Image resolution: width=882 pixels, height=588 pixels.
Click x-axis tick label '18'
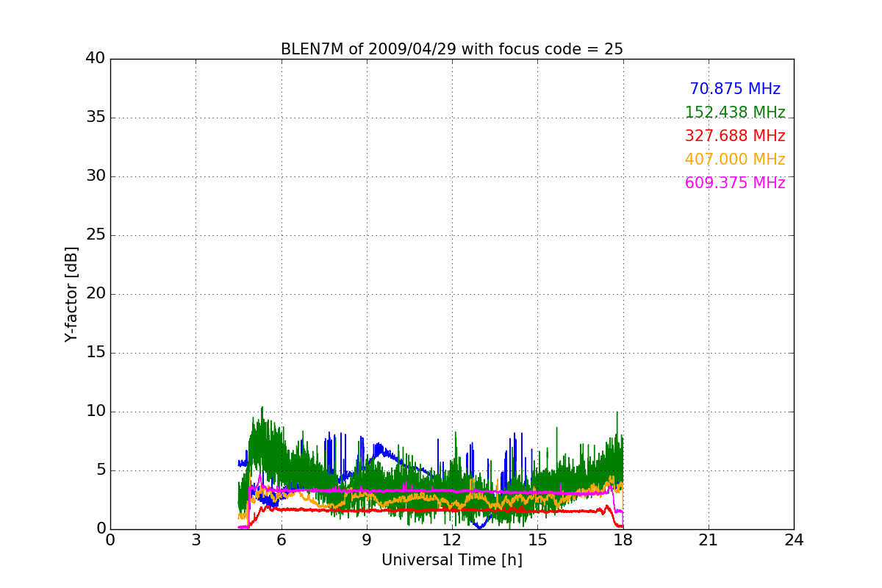click(623, 540)
